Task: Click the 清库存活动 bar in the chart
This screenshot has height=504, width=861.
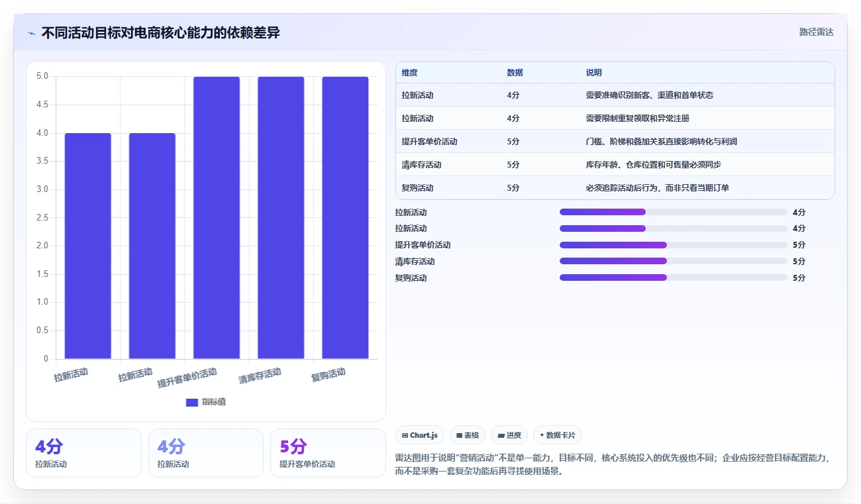Action: (281, 218)
